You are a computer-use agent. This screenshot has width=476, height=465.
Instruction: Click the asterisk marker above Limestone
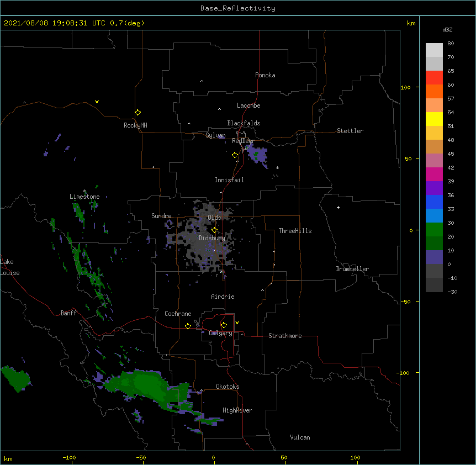coord(85,191)
